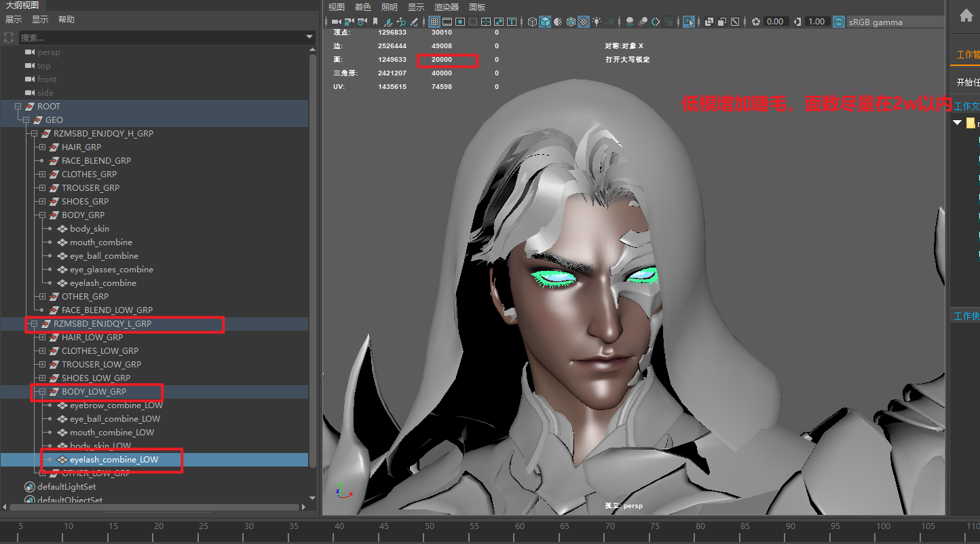The height and width of the screenshot is (544, 980).
Task: Click the smooth shade all cube icon
Action: click(x=544, y=22)
